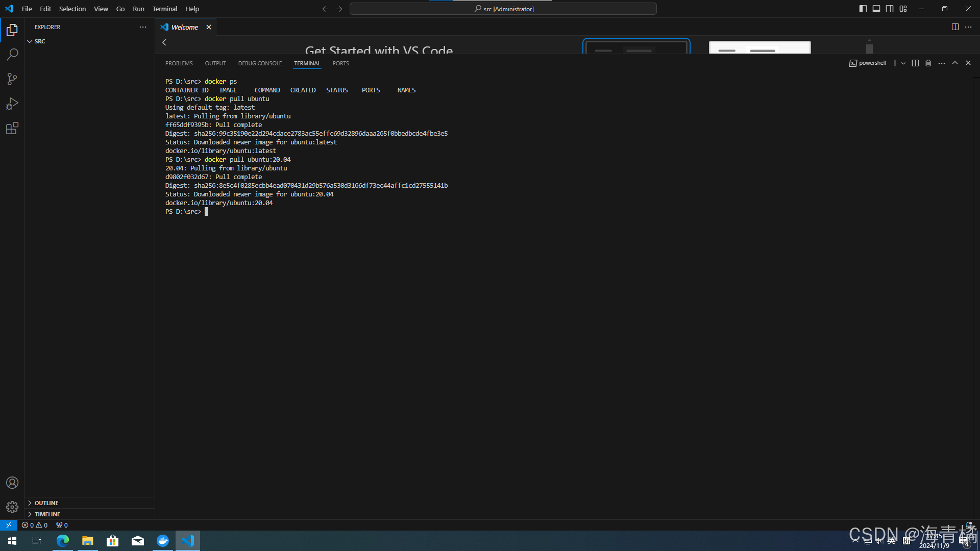Switch to the DEBUG CONSOLE tab
Viewport: 980px width, 551px height.
tap(260, 63)
